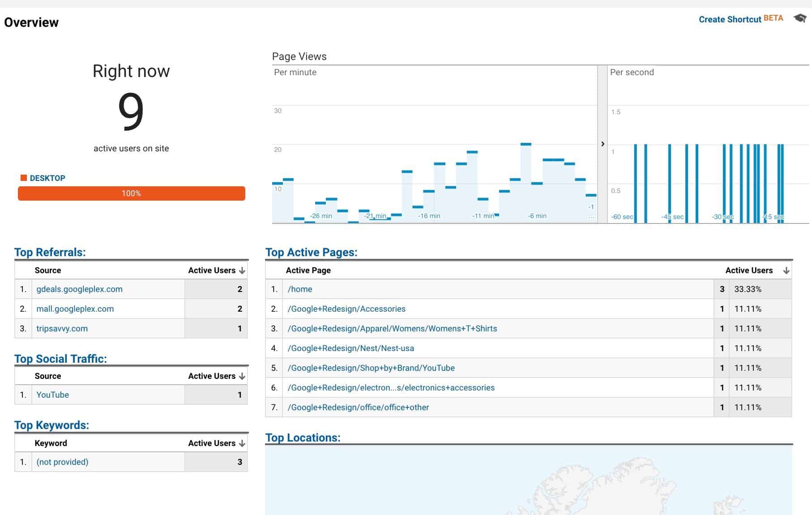The image size is (812, 515).
Task: Click the Source header in Top Social Traffic
Action: click(48, 376)
